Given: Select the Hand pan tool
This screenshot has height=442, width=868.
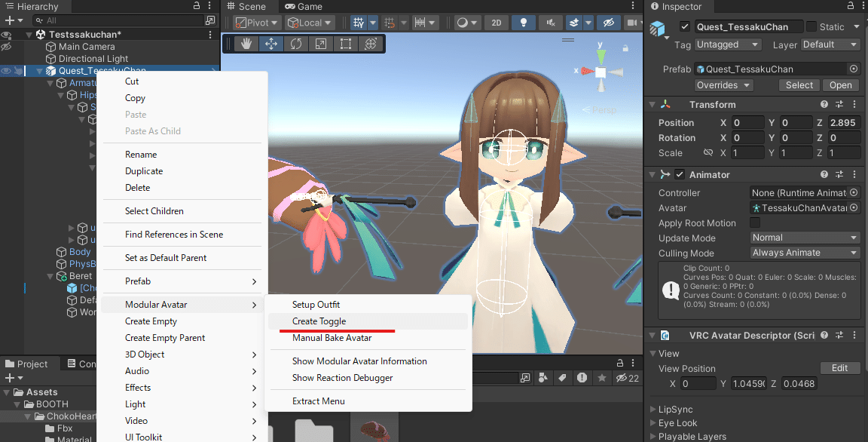Looking at the screenshot, I should coord(246,43).
